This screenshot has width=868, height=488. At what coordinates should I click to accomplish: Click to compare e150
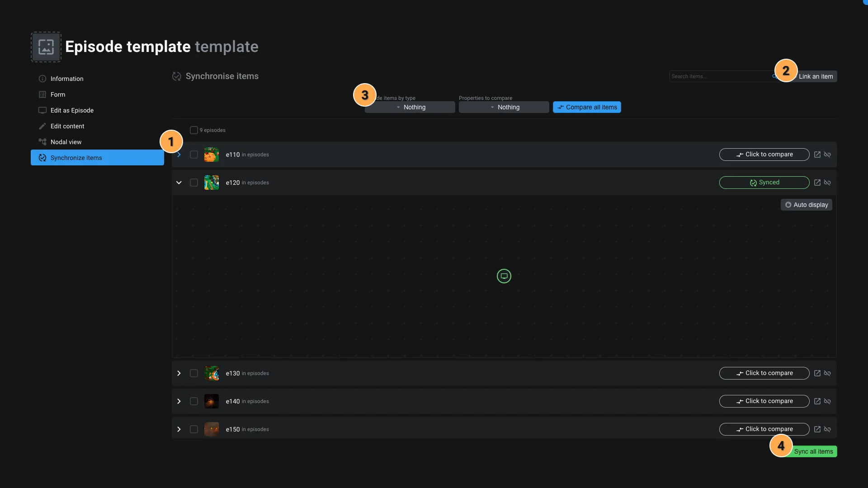[x=764, y=429]
